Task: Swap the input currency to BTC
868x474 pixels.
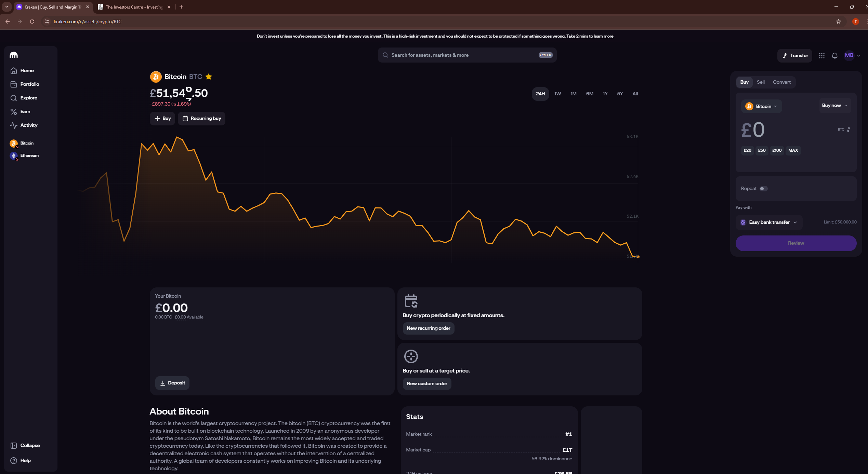Action: pos(844,130)
